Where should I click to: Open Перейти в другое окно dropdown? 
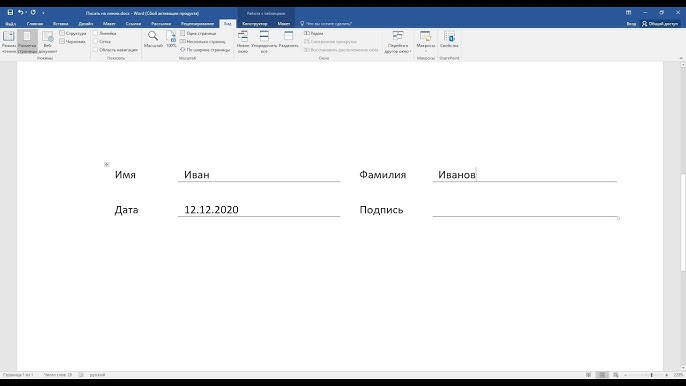coord(398,42)
